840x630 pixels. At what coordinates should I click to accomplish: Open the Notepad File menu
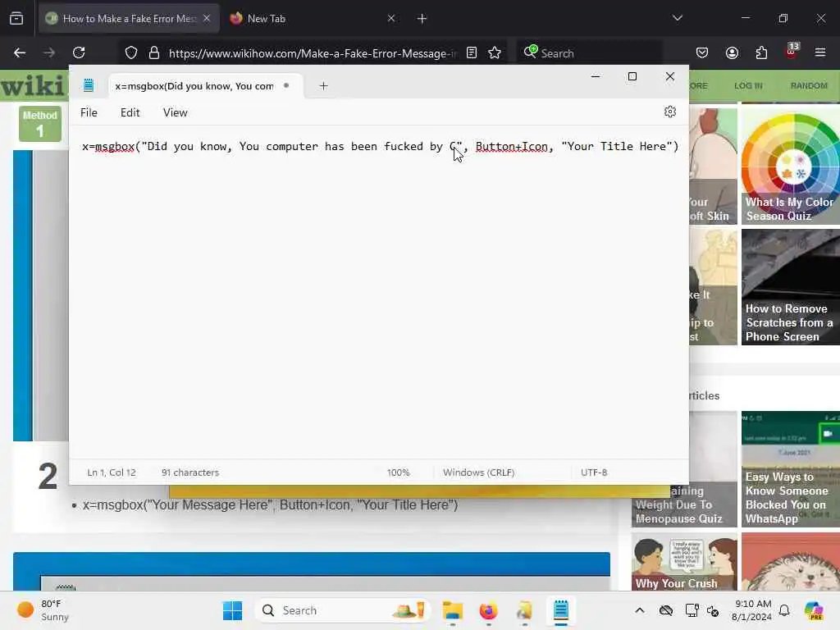[89, 112]
